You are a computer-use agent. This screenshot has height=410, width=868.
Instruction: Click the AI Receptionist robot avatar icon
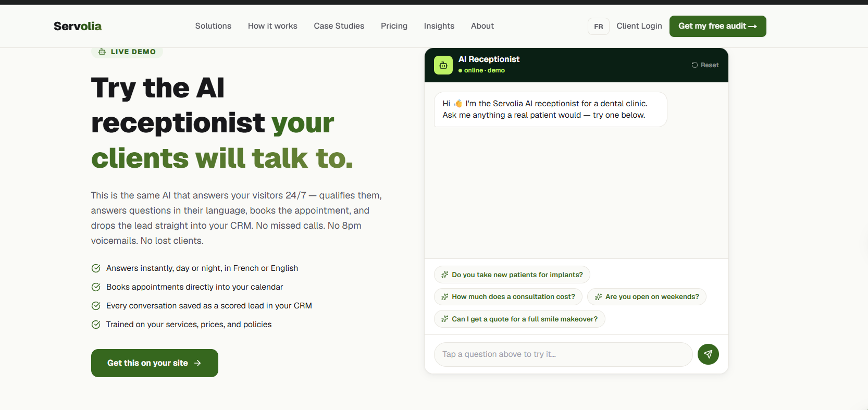tap(443, 65)
